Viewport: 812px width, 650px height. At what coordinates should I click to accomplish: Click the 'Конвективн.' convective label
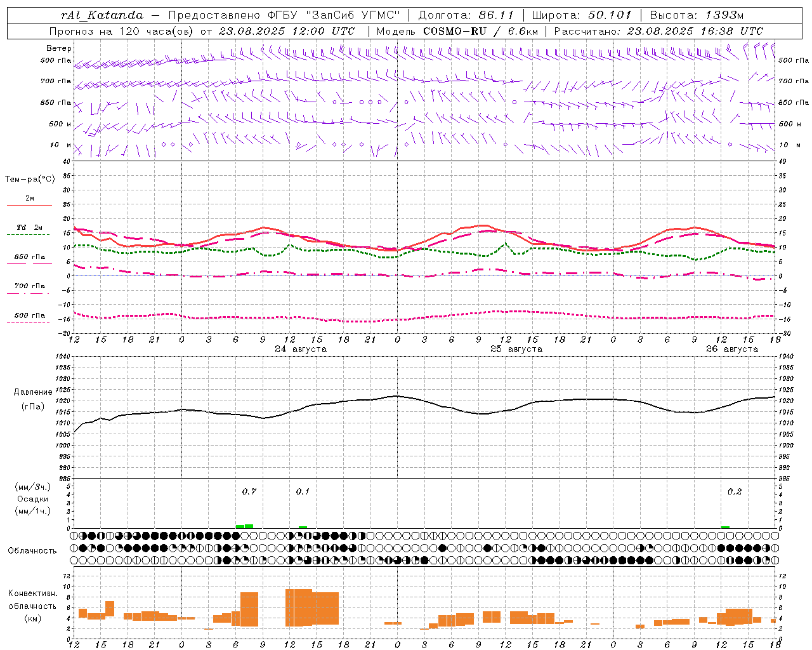coord(33,594)
